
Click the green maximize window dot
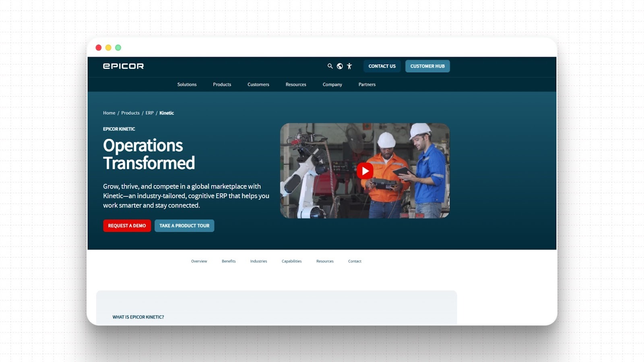tap(118, 47)
